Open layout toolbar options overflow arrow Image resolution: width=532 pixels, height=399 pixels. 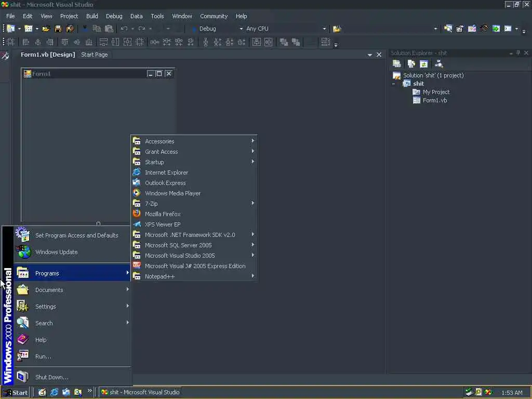pyautogui.click(x=336, y=44)
